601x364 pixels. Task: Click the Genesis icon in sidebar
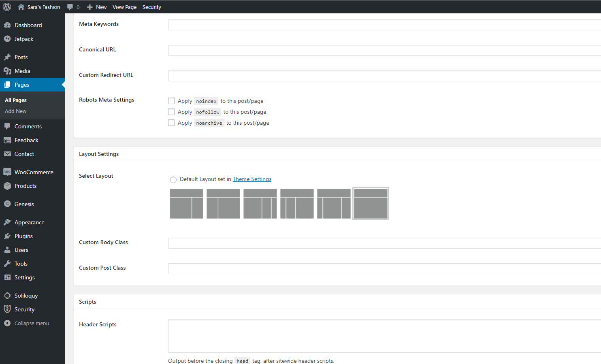[x=7, y=204]
